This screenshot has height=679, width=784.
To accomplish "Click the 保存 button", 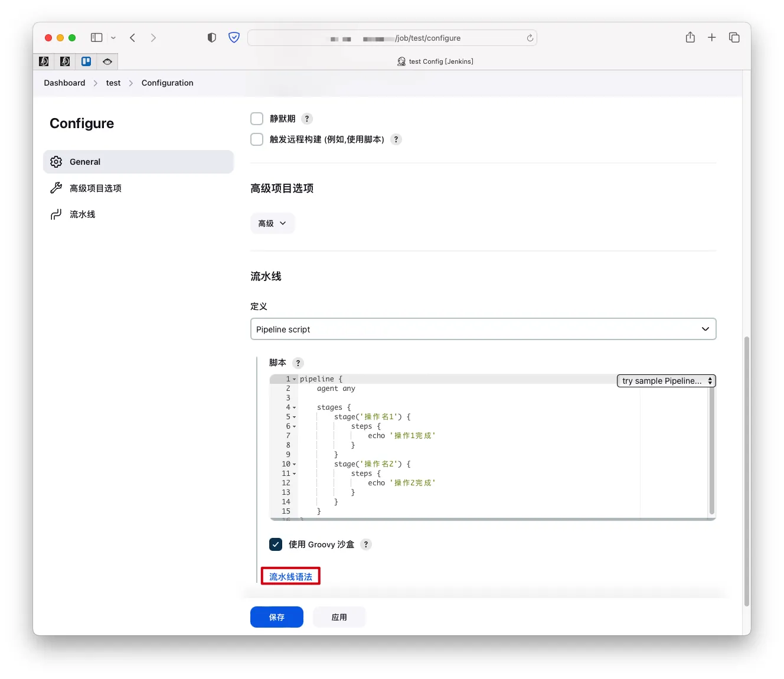I will click(x=276, y=617).
